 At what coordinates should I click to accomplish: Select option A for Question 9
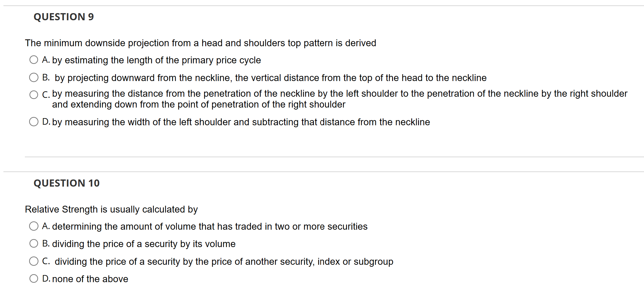pyautogui.click(x=34, y=60)
